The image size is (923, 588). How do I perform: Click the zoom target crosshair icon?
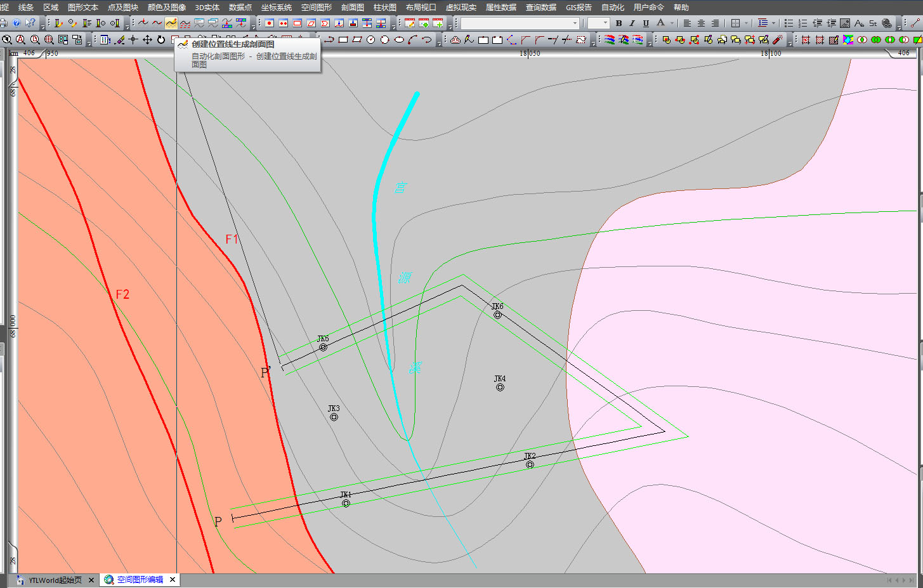click(49, 39)
